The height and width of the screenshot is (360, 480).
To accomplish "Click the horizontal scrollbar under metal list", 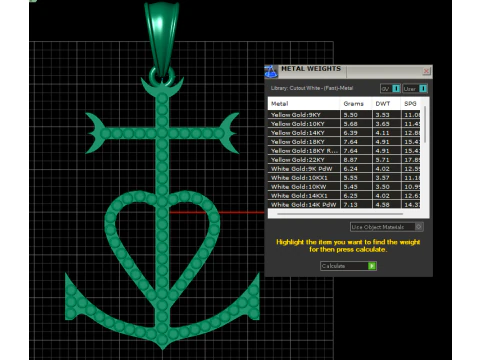I will tap(340, 214).
